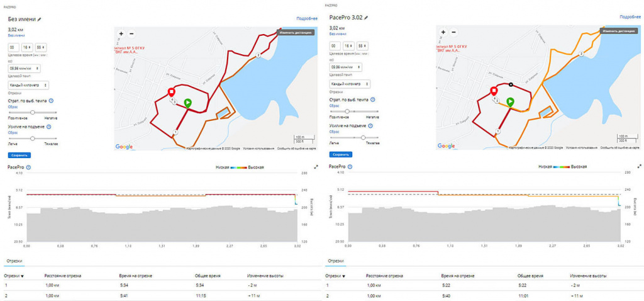Sort by 'Отрезки' column in left table
Image resolution: width=644 pixels, height=301 pixels.
pos(14,276)
